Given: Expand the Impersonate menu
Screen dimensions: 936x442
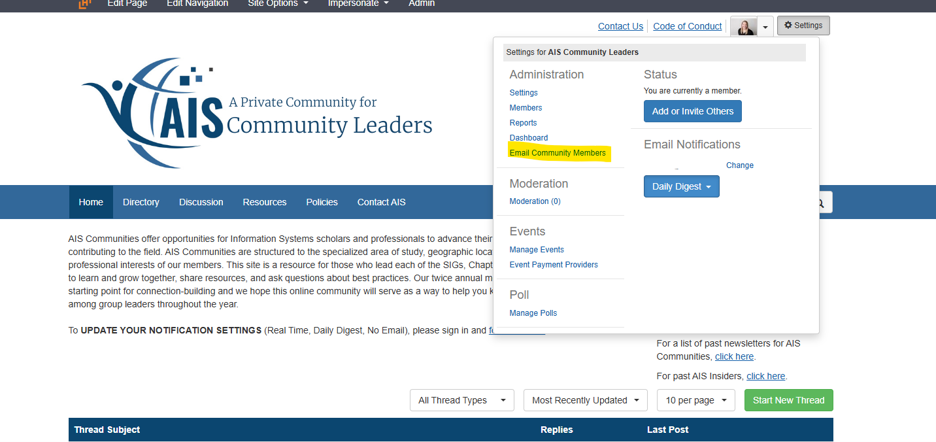Looking at the screenshot, I should (x=358, y=4).
